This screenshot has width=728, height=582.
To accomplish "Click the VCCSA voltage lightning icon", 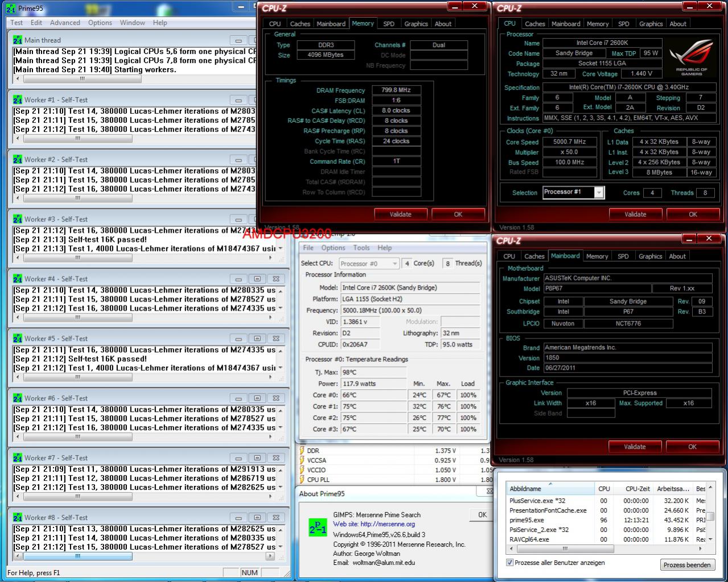I will point(302,460).
